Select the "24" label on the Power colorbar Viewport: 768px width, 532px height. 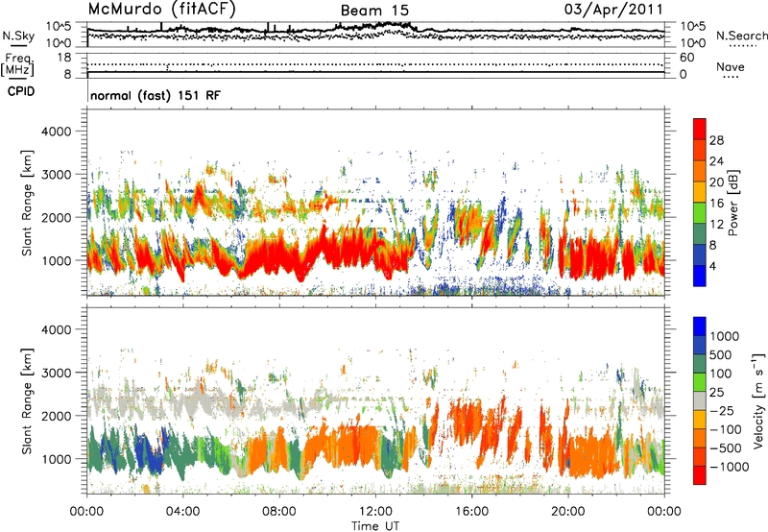pos(716,161)
